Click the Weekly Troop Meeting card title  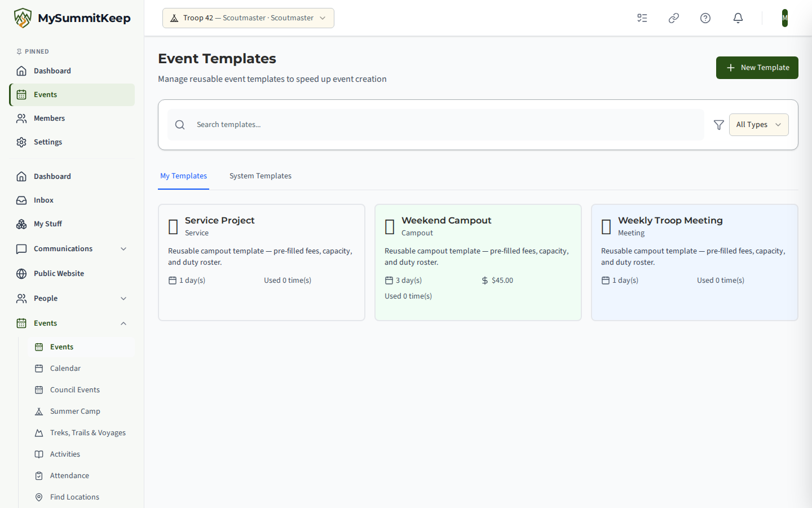tap(670, 221)
